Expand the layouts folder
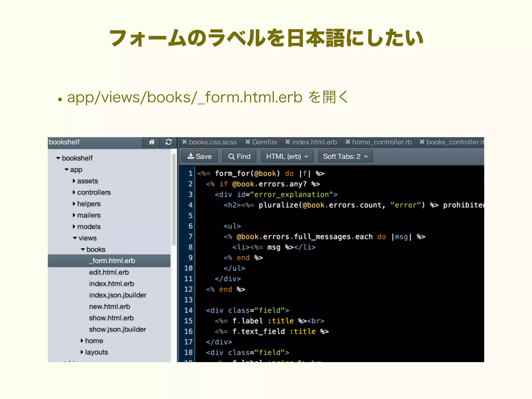This screenshot has width=532, height=399. (x=82, y=352)
